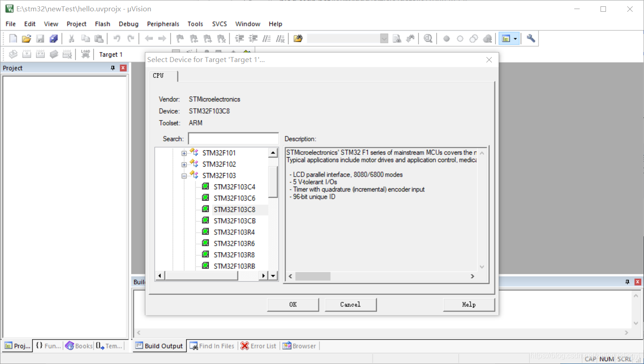The image size is (644, 364).
Task: Click the Download LOAD icon
Action: point(85,54)
